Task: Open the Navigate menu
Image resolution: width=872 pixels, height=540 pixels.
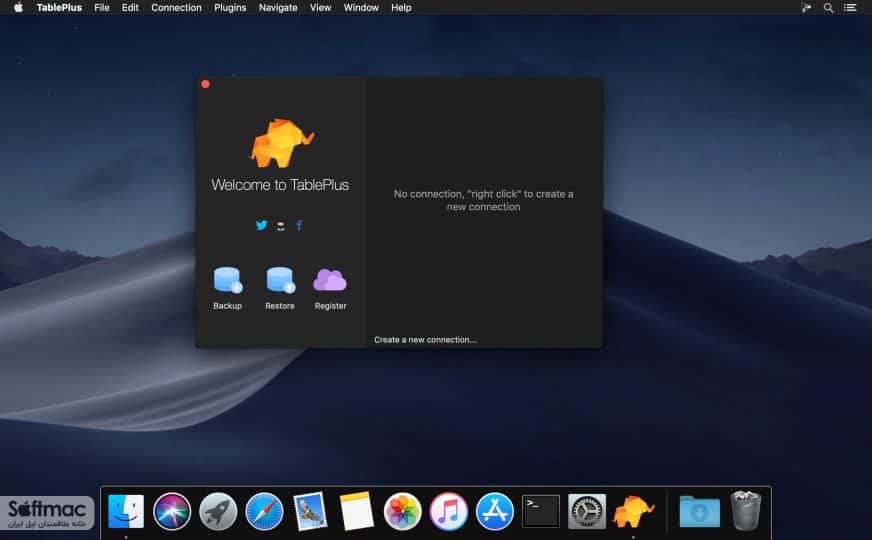Action: [278, 8]
